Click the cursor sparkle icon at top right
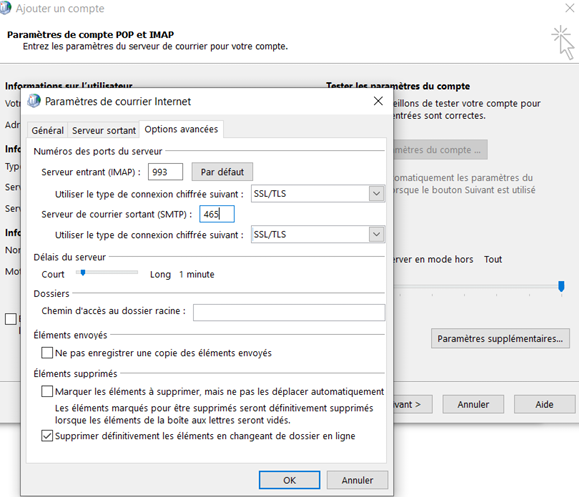Viewport: 579px width, 497px height. [x=563, y=42]
